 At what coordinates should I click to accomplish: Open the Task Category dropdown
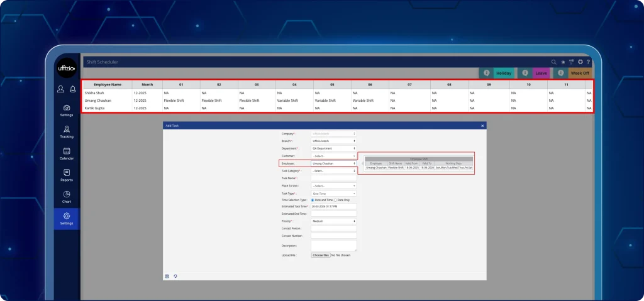tap(334, 171)
